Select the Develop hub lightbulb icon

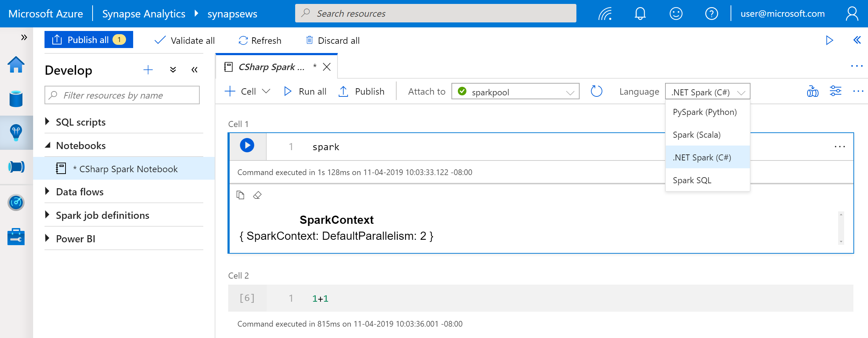tap(16, 133)
